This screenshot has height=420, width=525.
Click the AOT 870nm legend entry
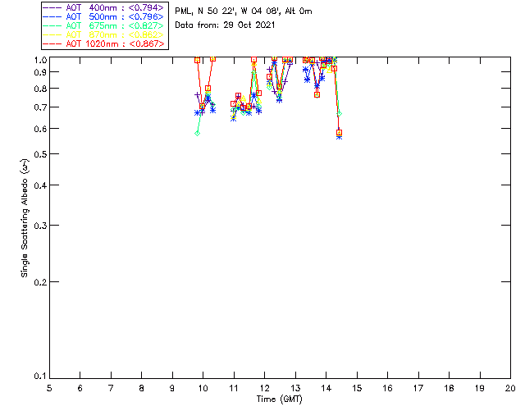[x=103, y=34]
